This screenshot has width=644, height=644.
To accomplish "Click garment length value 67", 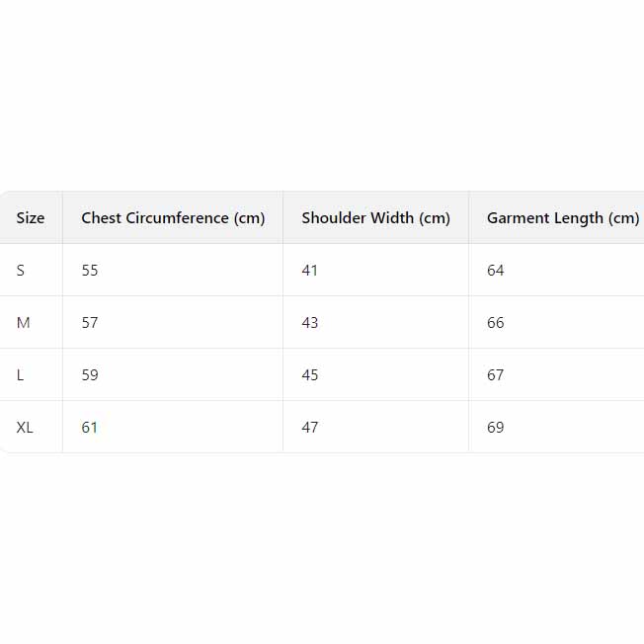I will click(x=496, y=375).
